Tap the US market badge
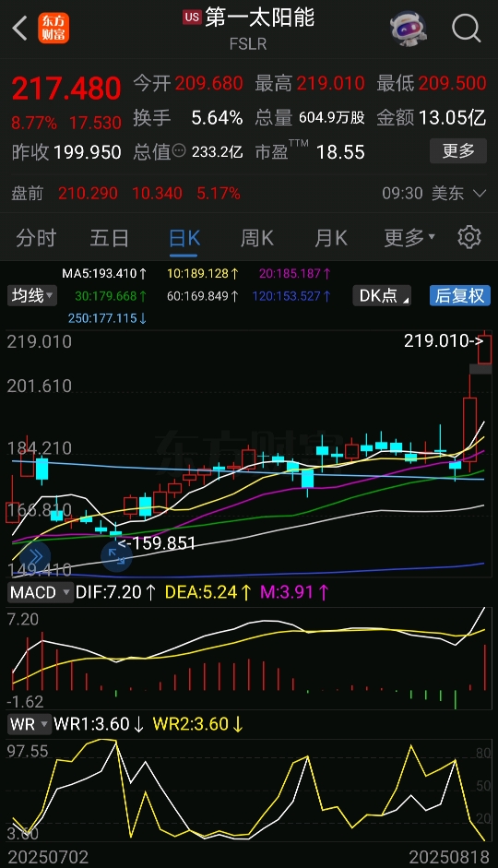 coord(192,18)
